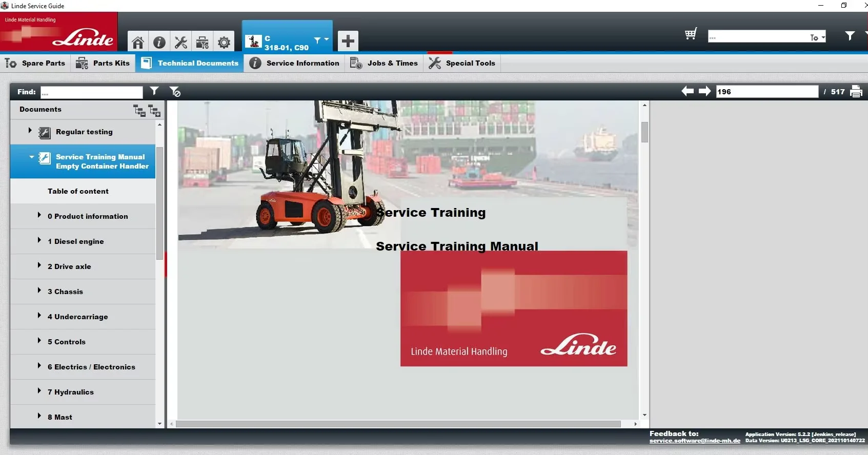Expand 3 Chassis chapter
The width and height of the screenshot is (868, 455).
click(39, 291)
